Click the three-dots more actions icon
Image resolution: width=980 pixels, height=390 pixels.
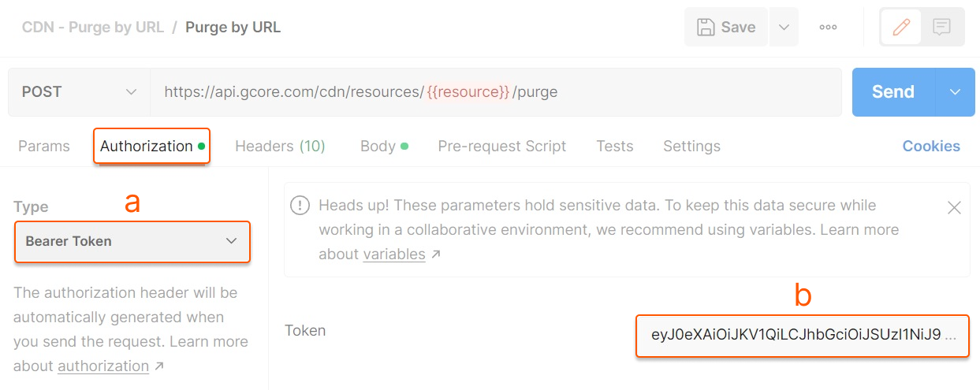pos(828,28)
